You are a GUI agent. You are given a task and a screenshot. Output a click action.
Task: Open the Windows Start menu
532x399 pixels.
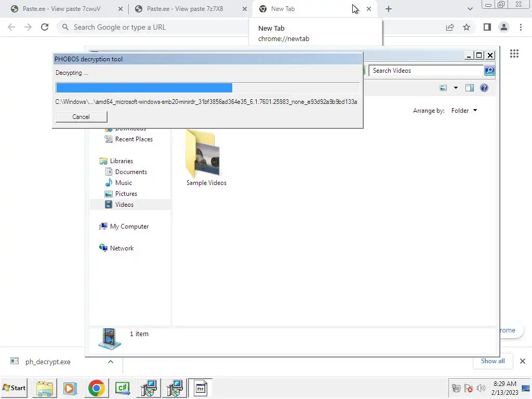[14, 388]
